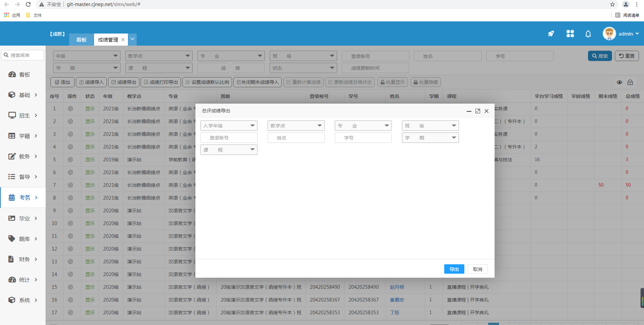Open the notifications bell

pos(588,34)
